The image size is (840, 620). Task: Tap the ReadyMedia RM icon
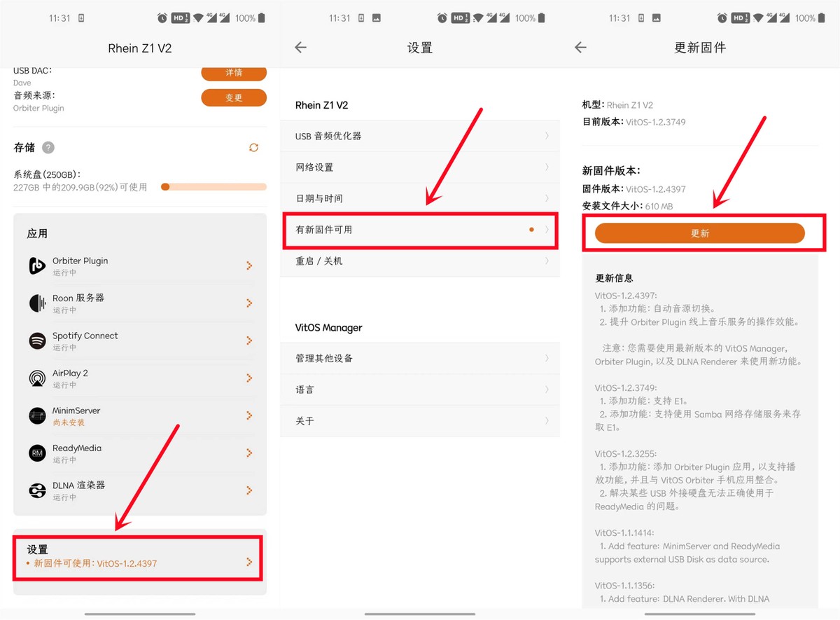point(37,453)
